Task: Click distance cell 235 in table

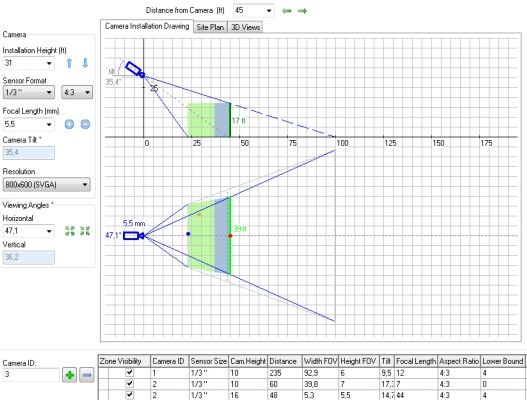Action: pos(285,373)
